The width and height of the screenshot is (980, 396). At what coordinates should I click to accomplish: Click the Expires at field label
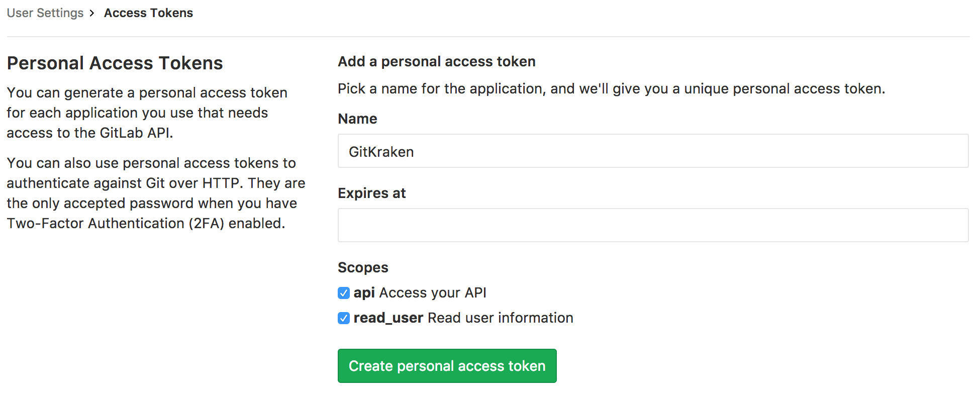click(371, 193)
